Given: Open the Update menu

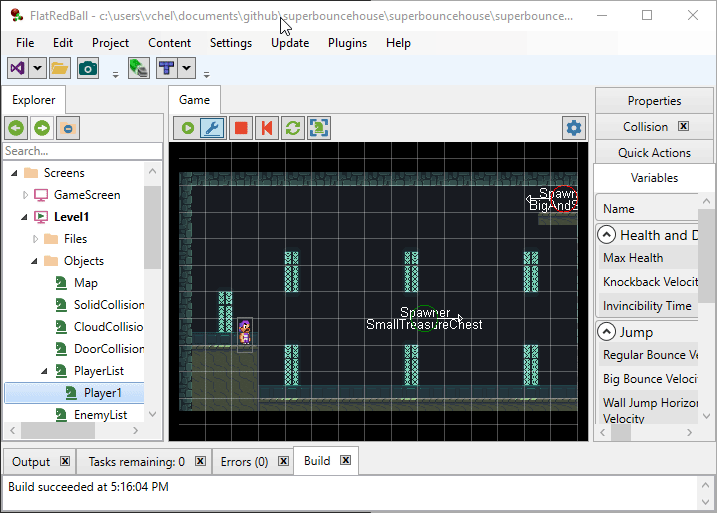Looking at the screenshot, I should tap(290, 43).
